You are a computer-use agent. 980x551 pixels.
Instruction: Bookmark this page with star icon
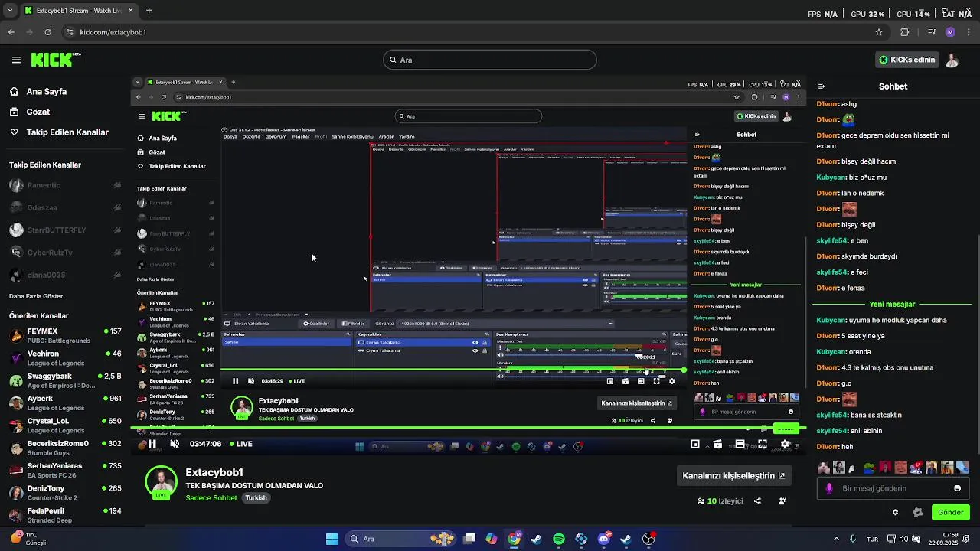click(x=879, y=32)
